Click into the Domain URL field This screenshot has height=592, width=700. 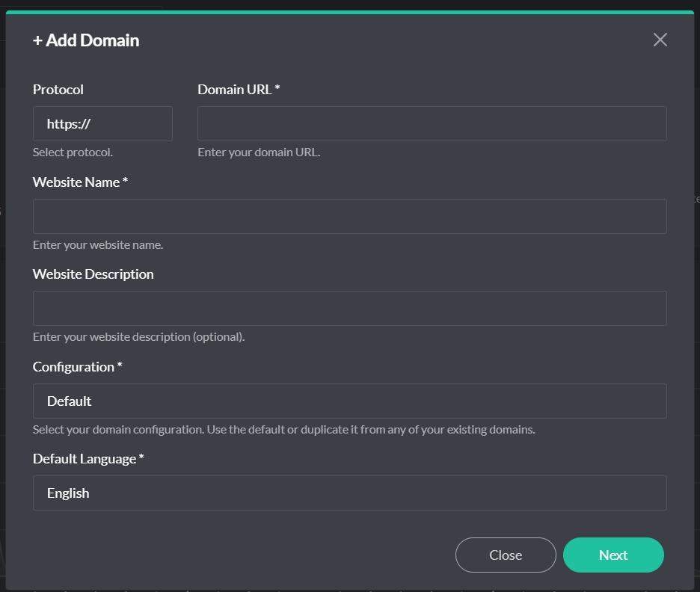tap(432, 123)
